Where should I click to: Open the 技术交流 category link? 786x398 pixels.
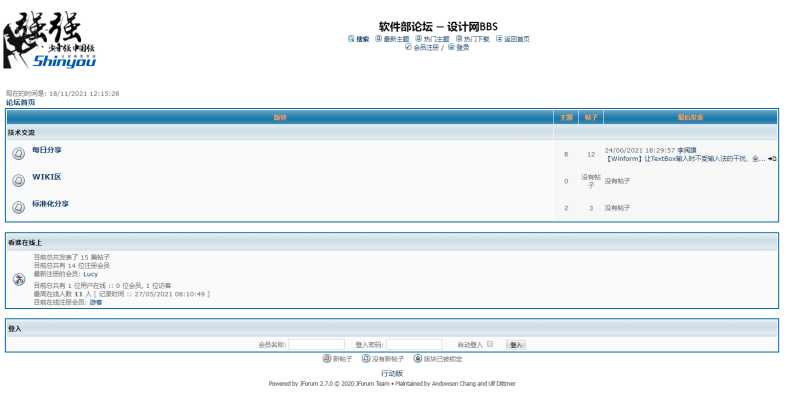pyautogui.click(x=21, y=133)
